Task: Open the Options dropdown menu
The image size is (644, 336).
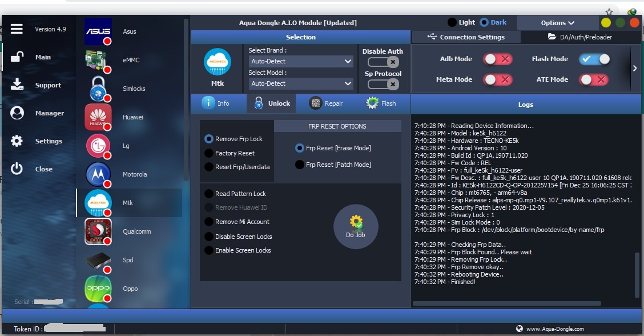Action: coord(557,23)
